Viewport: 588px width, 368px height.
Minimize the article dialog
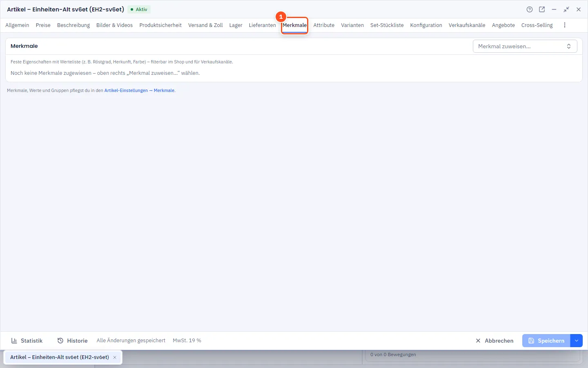point(554,9)
